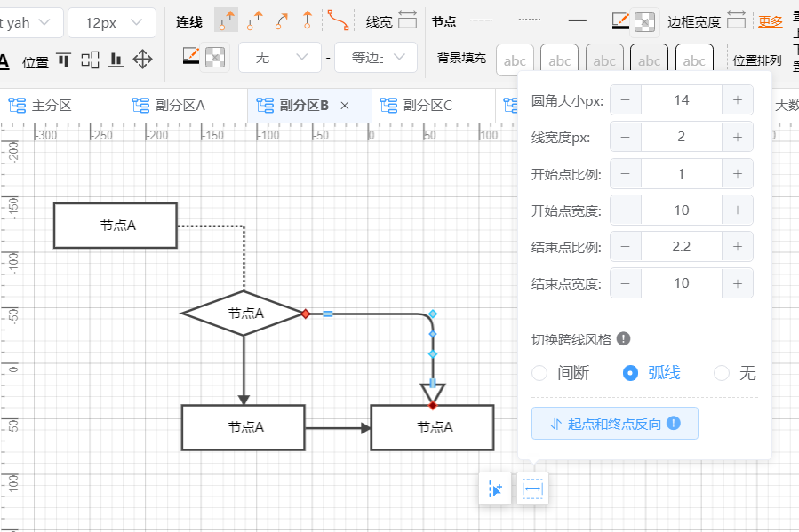
Task: Click the 起点和终点反向 reverse endpoints button
Action: 614,423
